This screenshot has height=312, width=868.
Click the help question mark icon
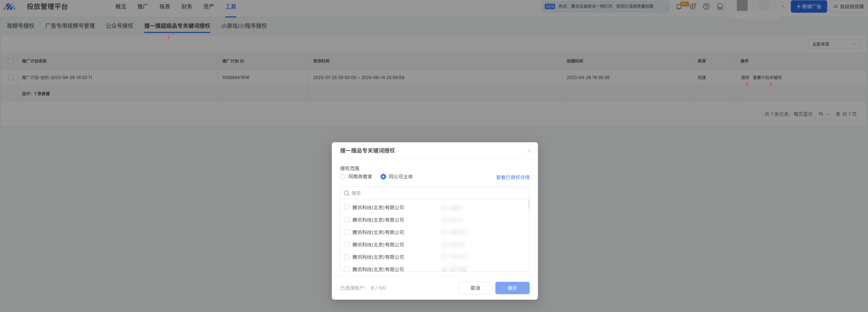coord(706,7)
